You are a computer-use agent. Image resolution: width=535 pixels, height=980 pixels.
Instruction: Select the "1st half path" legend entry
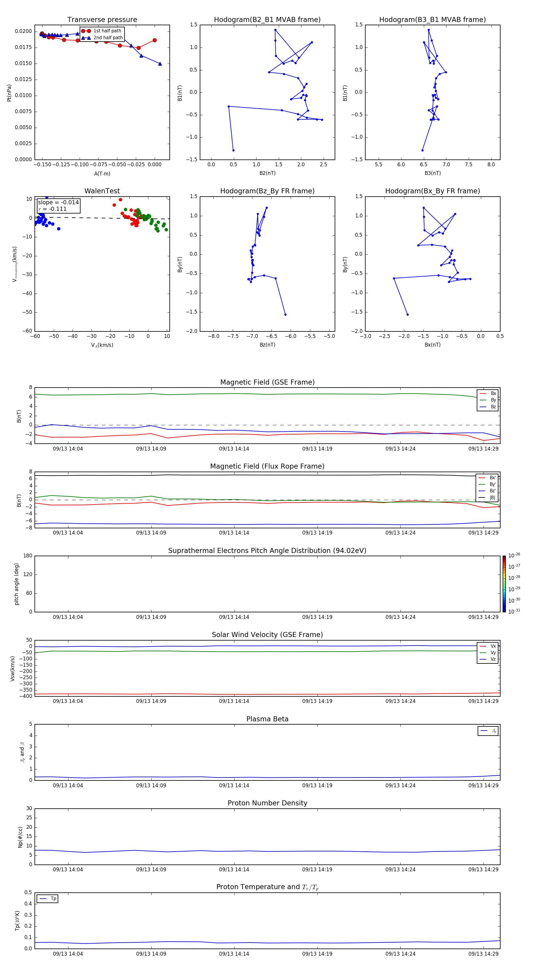(102, 31)
